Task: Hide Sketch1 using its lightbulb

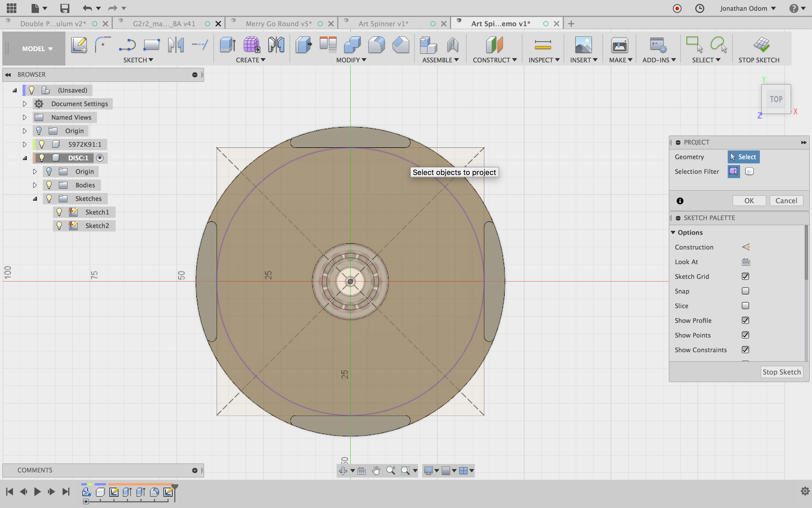Action: [x=59, y=212]
